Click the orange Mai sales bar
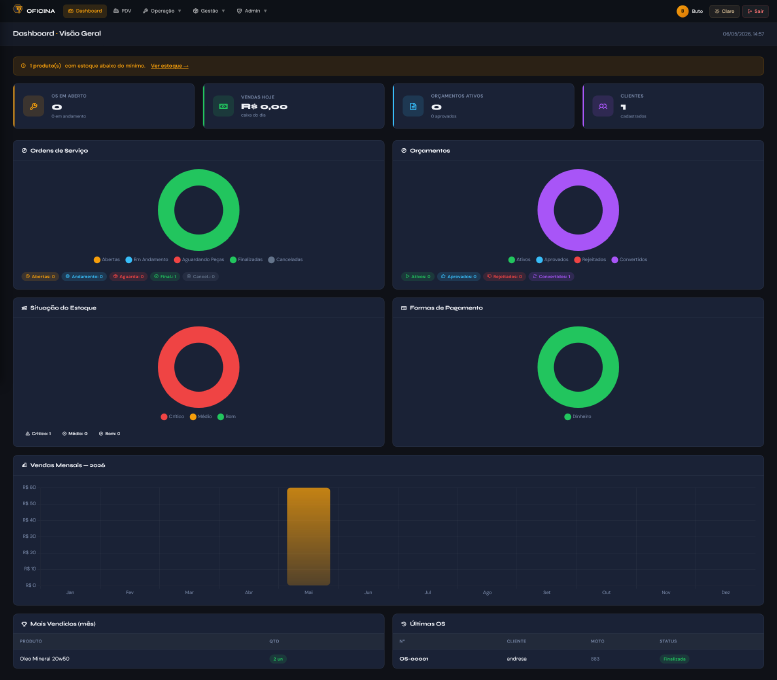 [308, 536]
